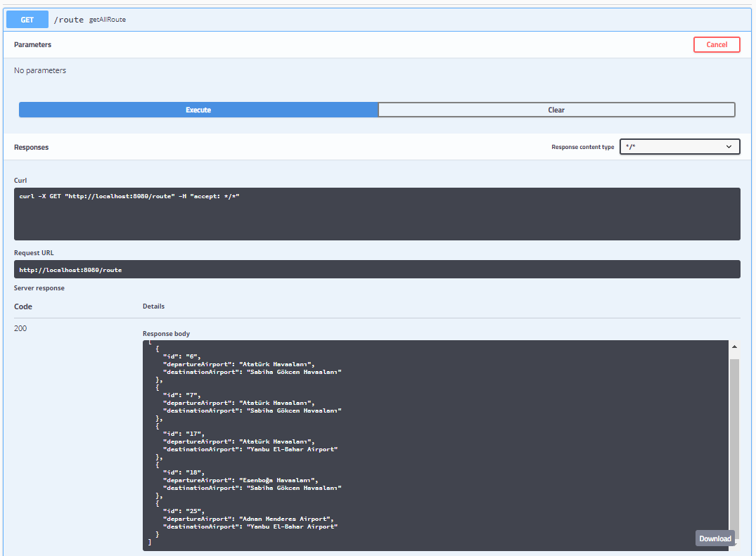Open the Response content type dropdown

pyautogui.click(x=679, y=147)
